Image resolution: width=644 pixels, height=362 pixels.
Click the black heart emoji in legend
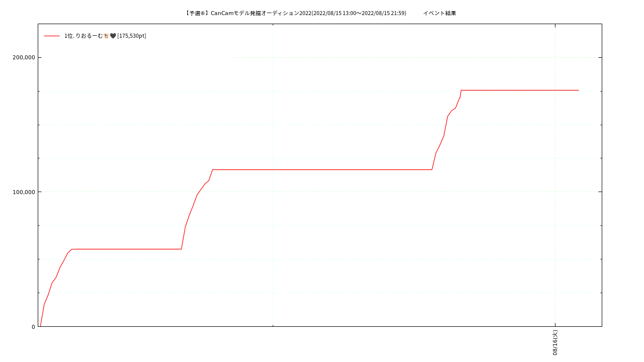(113, 36)
